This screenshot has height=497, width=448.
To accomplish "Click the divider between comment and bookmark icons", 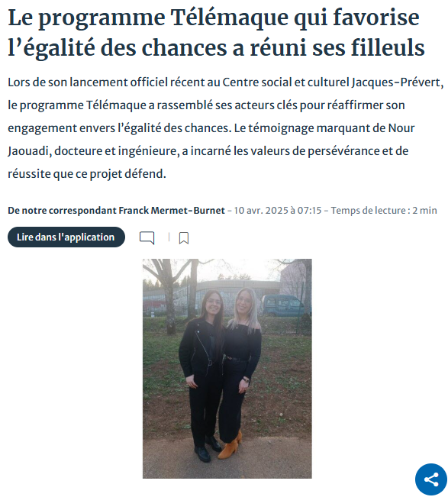I will [x=169, y=237].
